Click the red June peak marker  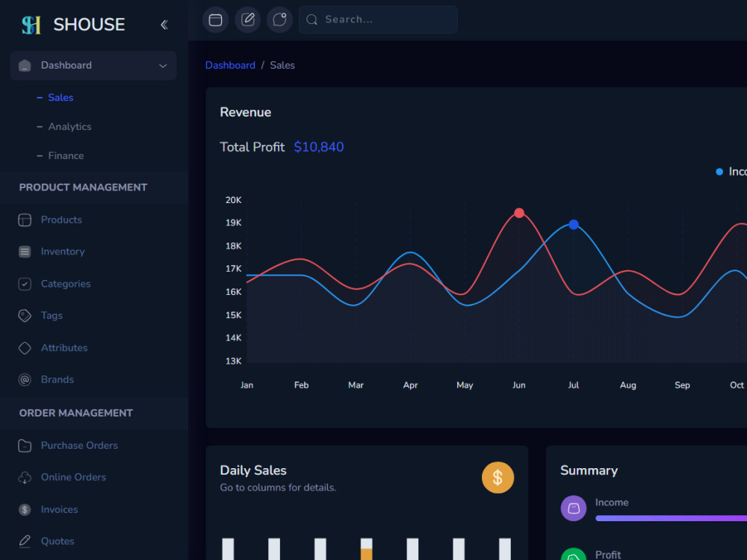coord(519,213)
